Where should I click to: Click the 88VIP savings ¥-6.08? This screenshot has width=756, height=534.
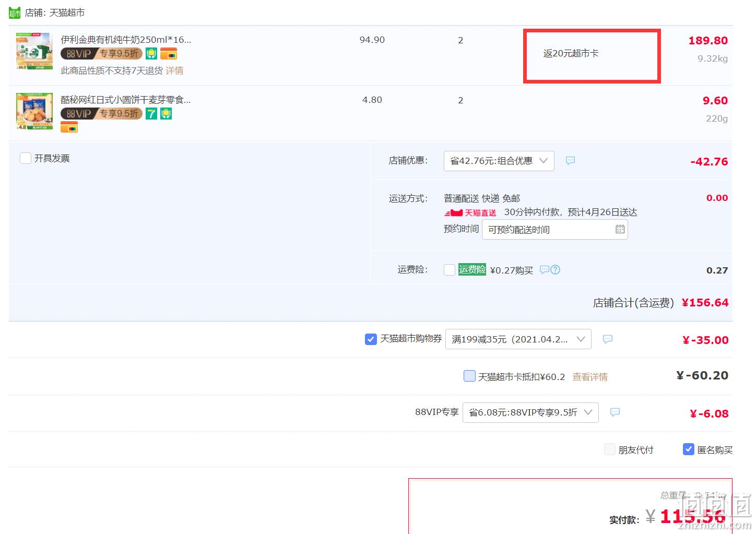(x=709, y=414)
